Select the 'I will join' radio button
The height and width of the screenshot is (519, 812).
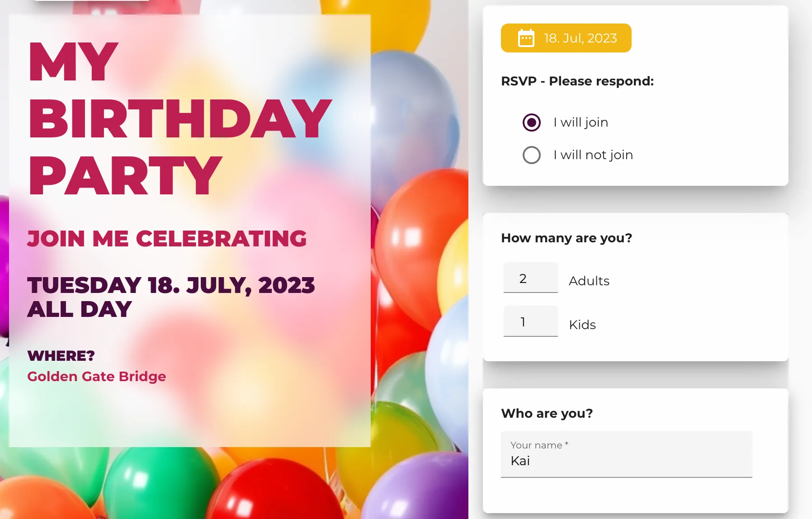click(x=531, y=122)
